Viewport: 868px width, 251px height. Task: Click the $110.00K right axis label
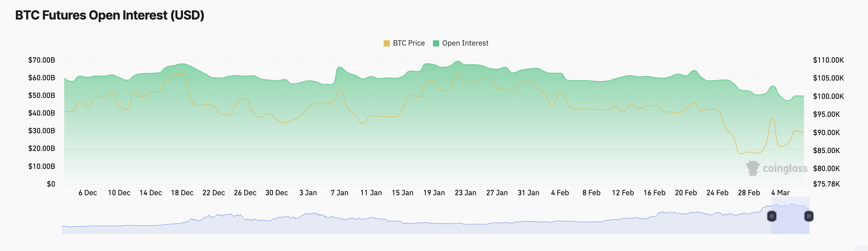click(828, 60)
